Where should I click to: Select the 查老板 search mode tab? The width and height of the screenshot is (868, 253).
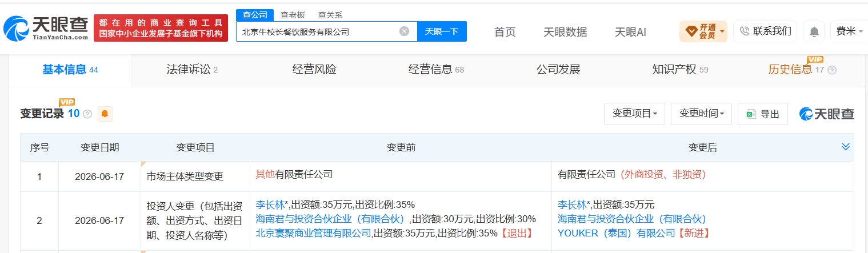(x=292, y=15)
